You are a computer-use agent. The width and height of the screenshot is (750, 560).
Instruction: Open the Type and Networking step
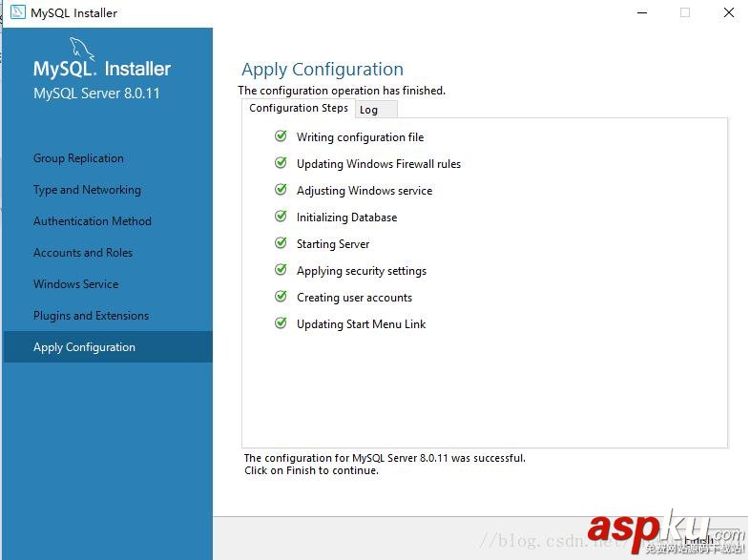pyautogui.click(x=87, y=190)
